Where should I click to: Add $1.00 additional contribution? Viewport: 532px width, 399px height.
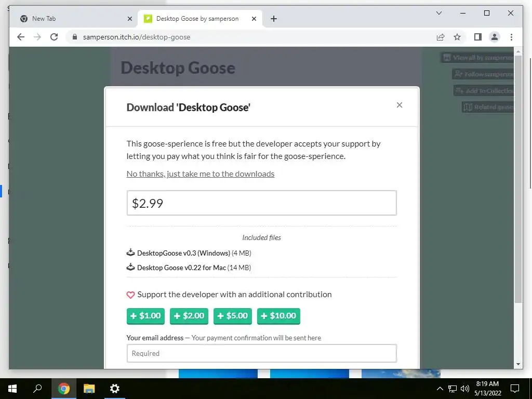tap(145, 316)
